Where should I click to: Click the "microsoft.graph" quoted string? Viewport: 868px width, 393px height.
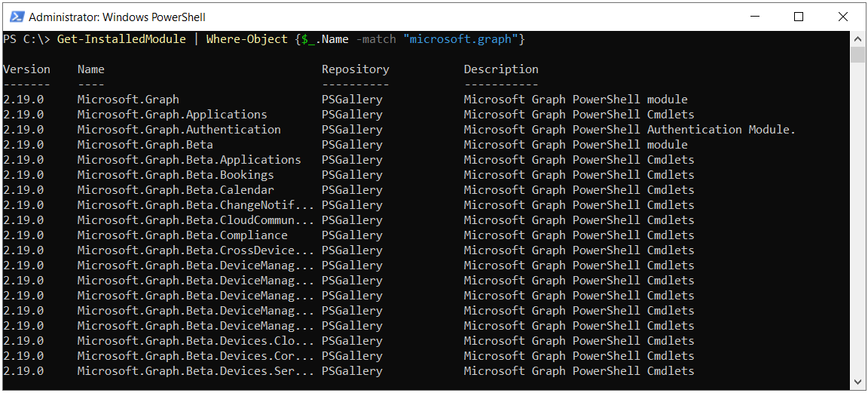click(460, 39)
